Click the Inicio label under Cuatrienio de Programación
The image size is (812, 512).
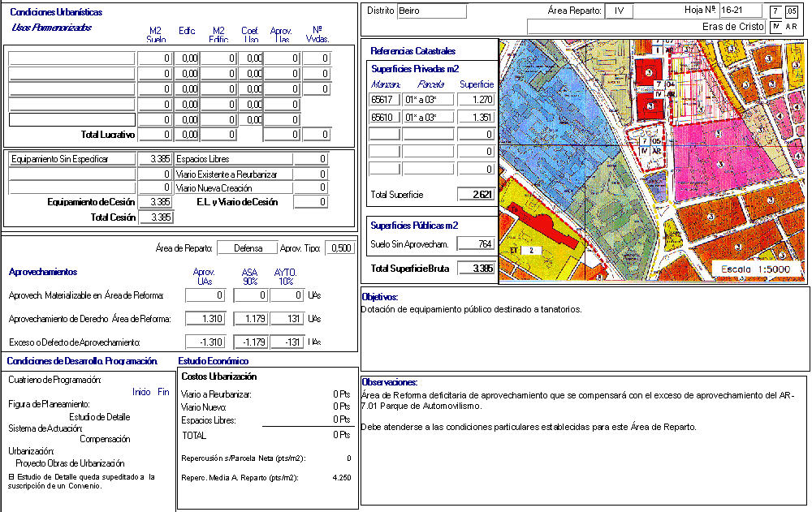pyautogui.click(x=141, y=392)
